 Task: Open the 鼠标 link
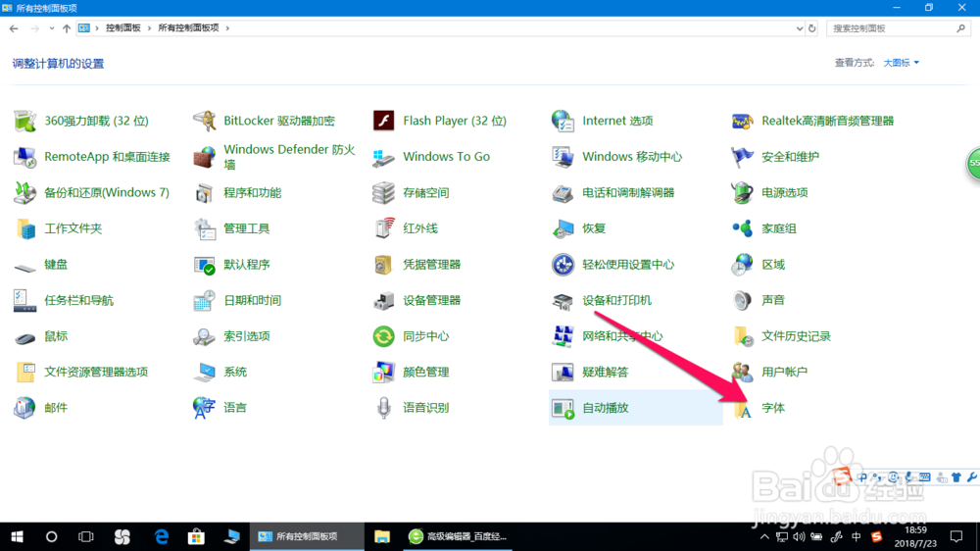pyautogui.click(x=56, y=336)
